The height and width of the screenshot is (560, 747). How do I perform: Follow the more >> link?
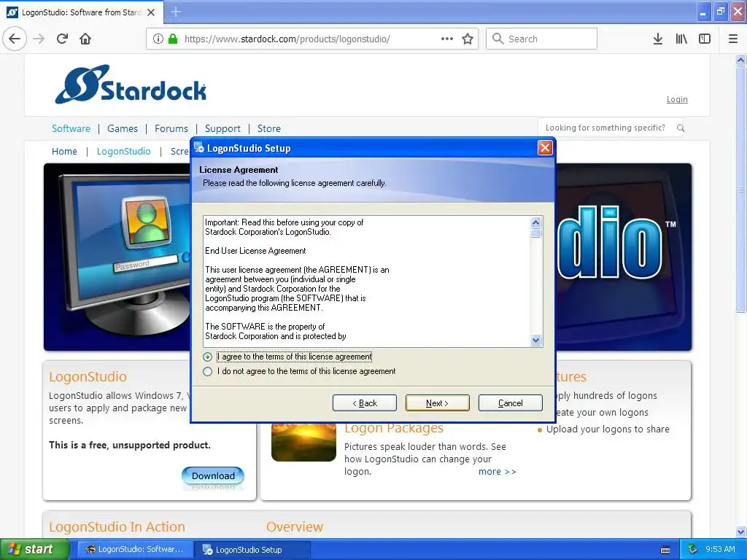498,472
